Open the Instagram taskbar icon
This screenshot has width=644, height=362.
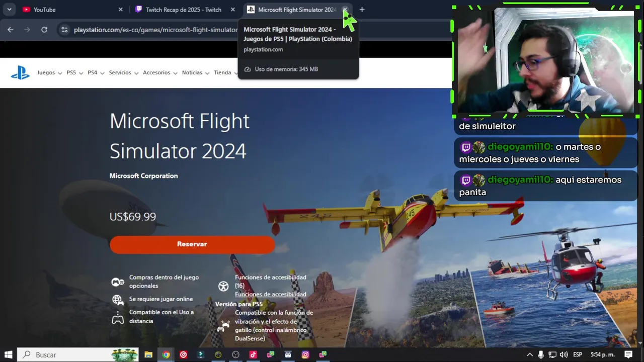[x=305, y=354]
